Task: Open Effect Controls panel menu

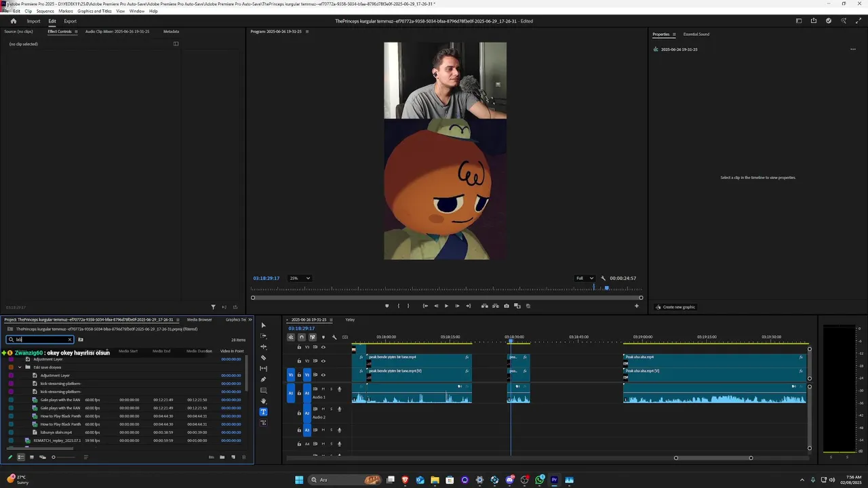Action: [x=76, y=32]
